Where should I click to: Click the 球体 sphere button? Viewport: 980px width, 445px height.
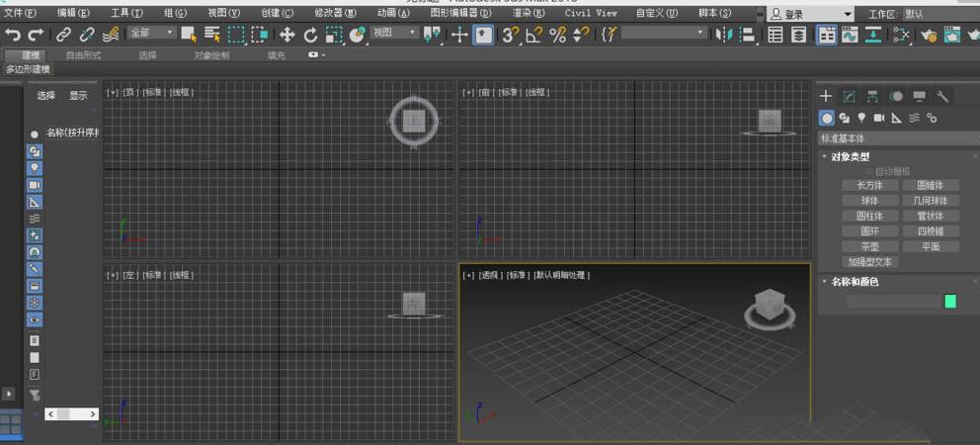coord(869,201)
